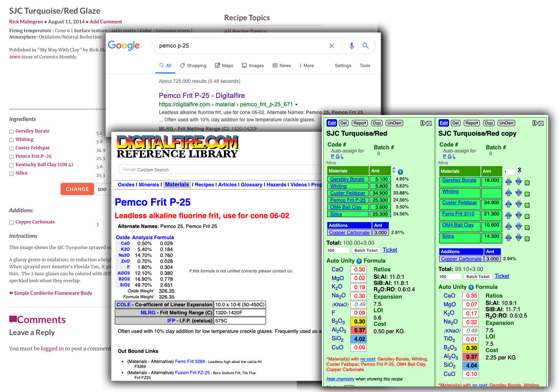Open Materials section in Digitalfire menu
560x392 pixels.
pyautogui.click(x=177, y=185)
